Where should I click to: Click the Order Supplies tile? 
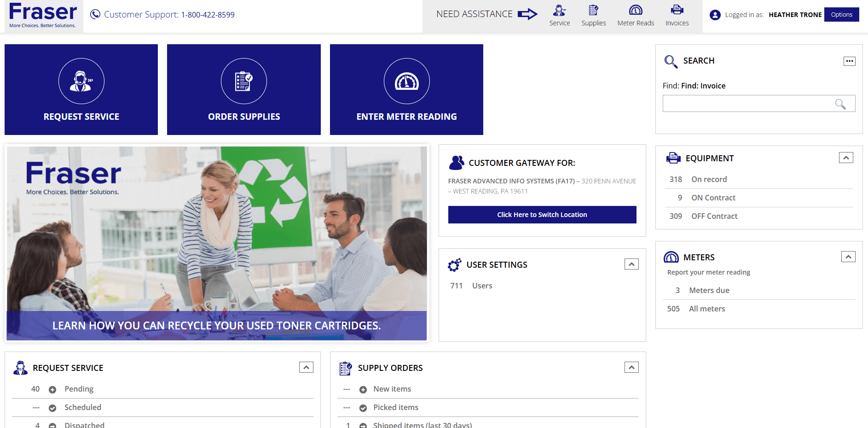click(244, 89)
